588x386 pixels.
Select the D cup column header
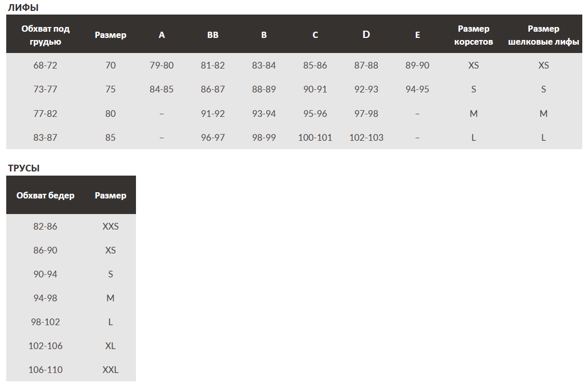pyautogui.click(x=366, y=35)
